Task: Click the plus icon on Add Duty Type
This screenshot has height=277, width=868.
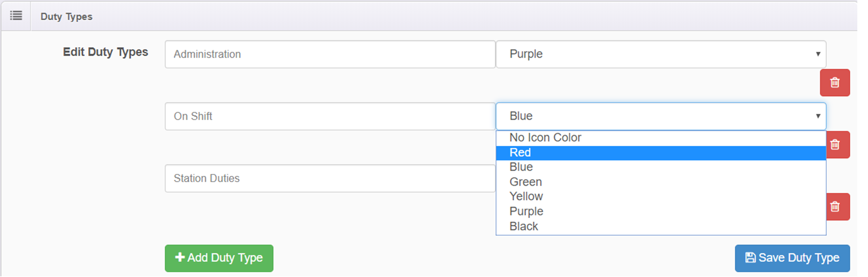Action: coord(180,257)
